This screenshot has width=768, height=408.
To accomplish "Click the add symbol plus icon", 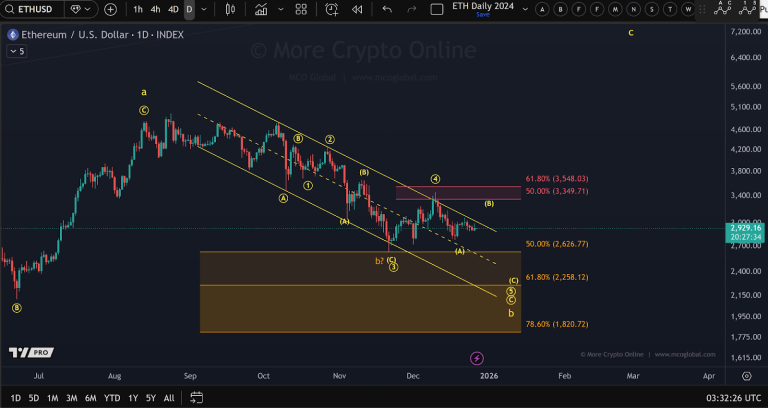I will coord(109,9).
